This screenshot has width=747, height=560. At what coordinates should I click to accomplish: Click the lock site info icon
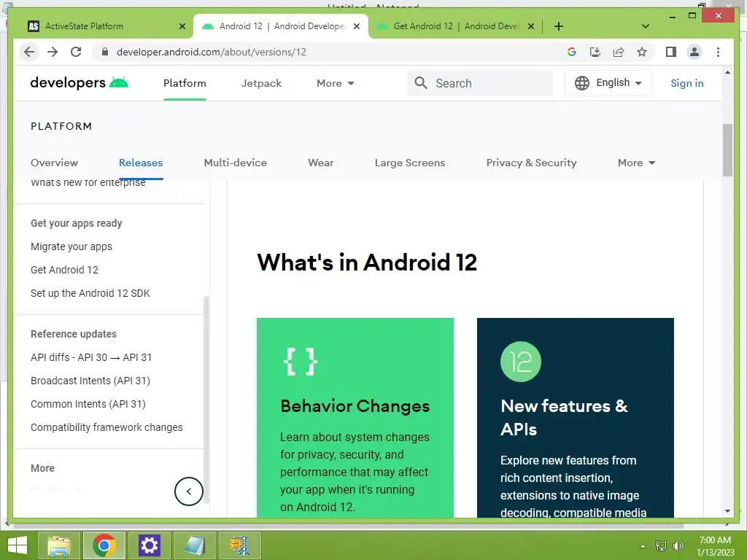[x=105, y=52]
